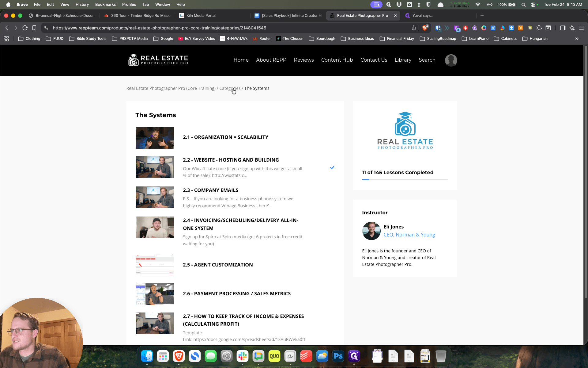Open the extensions puzzle icon

point(539,28)
